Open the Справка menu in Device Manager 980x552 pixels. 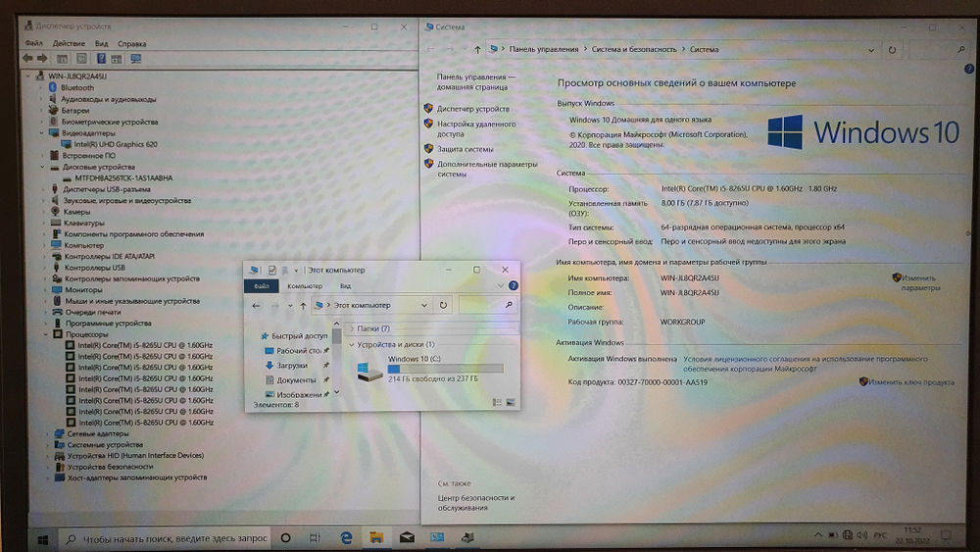pyautogui.click(x=132, y=44)
